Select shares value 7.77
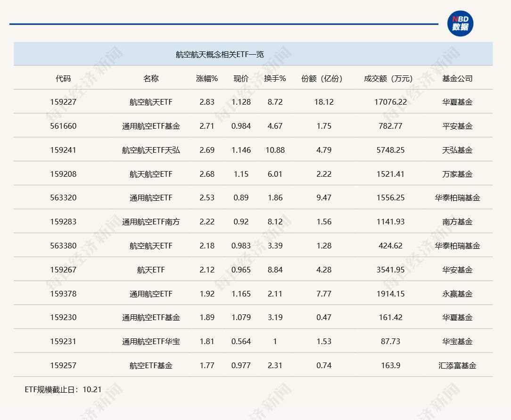 (324, 294)
